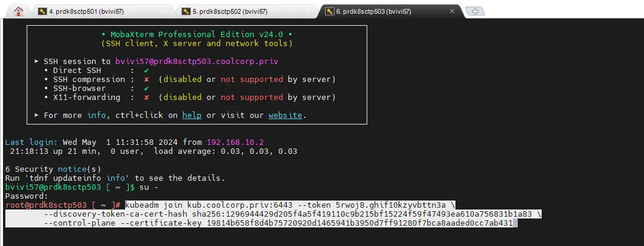
Task: Click the bvivi57@prdk8sctp503.coolcorp.priv hostname in banner
Action: (196, 61)
